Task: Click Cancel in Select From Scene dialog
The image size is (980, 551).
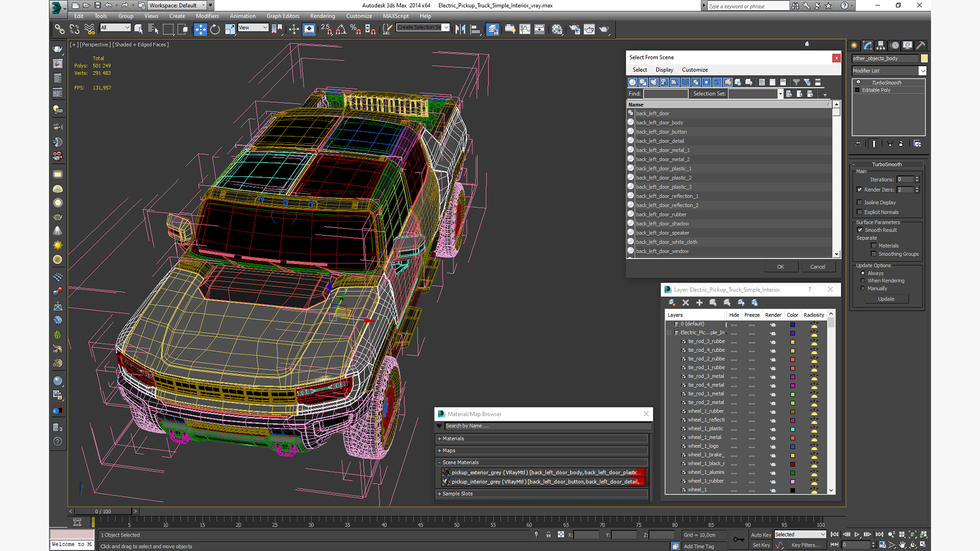Action: pos(818,267)
